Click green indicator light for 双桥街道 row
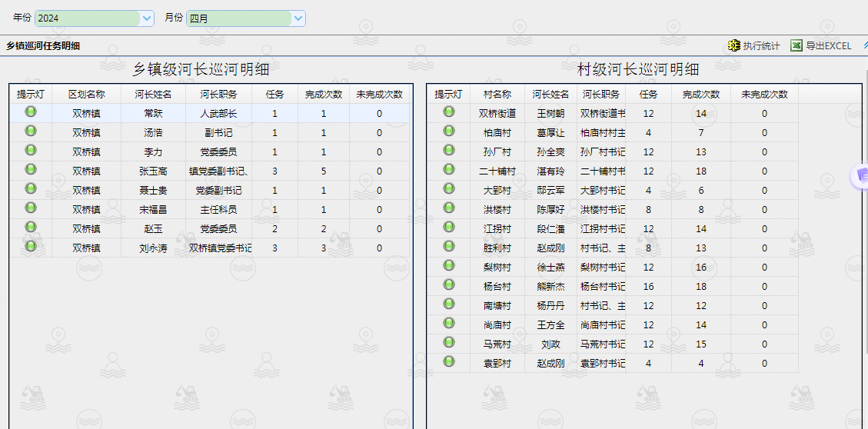 click(448, 112)
